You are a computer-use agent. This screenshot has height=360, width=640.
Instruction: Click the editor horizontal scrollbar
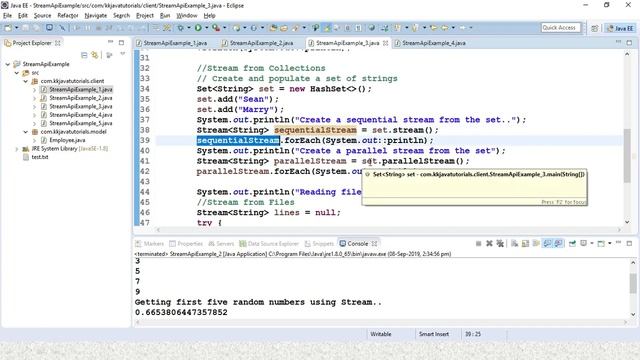(x=388, y=230)
